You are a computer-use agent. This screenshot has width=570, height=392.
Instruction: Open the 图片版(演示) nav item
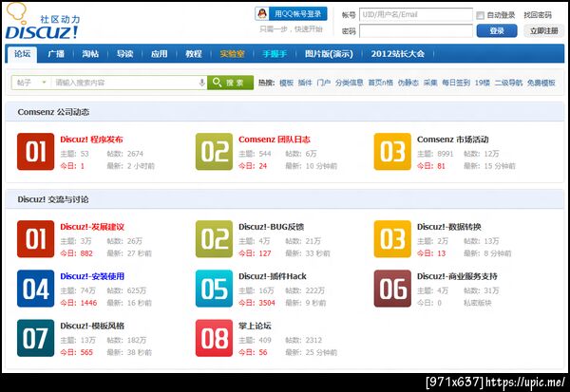329,54
